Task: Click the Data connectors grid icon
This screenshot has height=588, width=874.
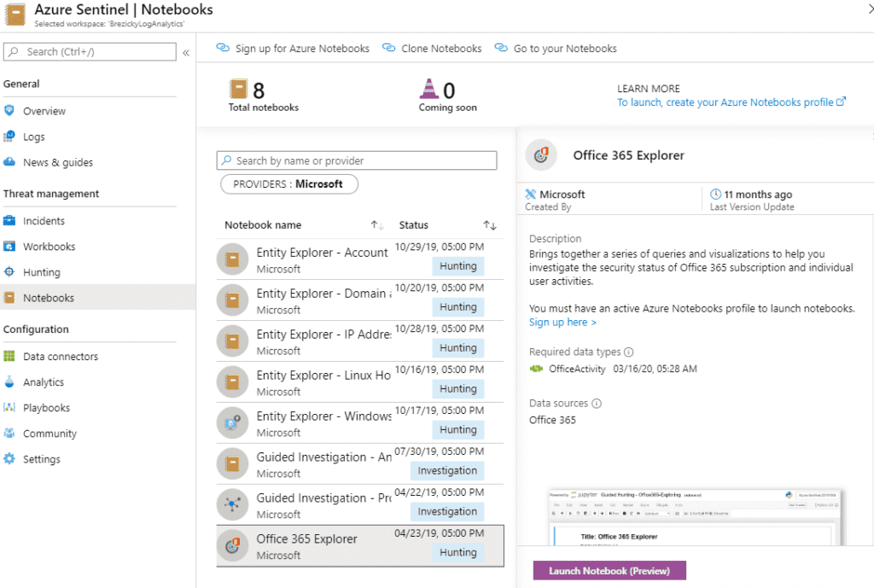Action: 9,356
